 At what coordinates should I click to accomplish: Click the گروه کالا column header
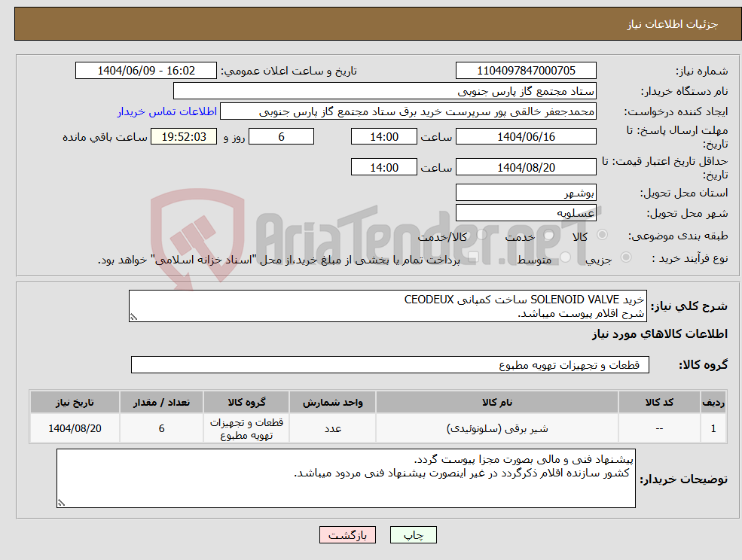[246, 402]
